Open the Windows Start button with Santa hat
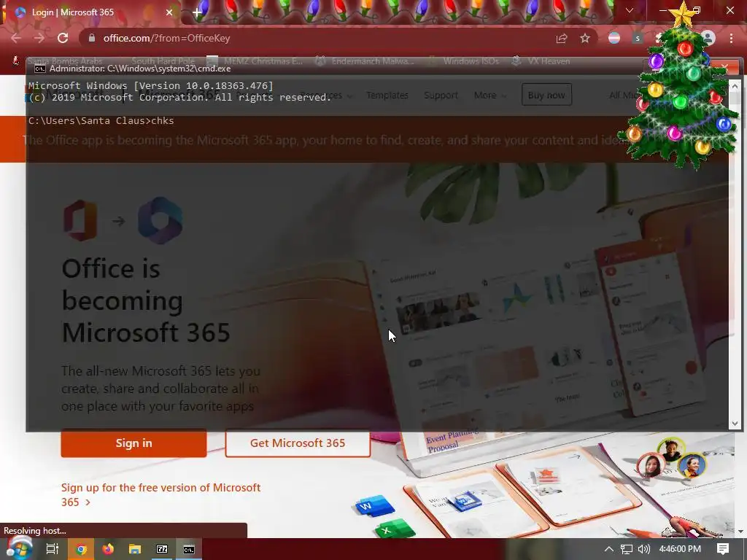Image resolution: width=747 pixels, height=560 pixels. click(x=19, y=548)
